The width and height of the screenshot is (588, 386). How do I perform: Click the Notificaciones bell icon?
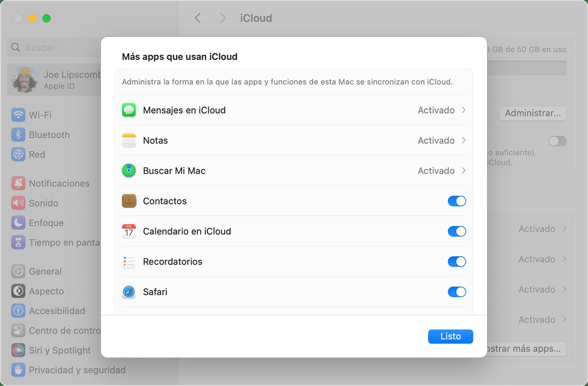click(x=18, y=183)
